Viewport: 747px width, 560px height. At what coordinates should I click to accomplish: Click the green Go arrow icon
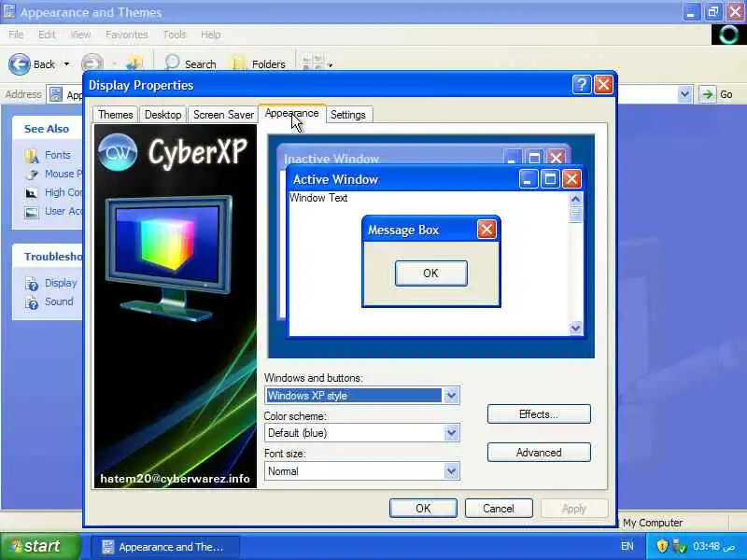(707, 94)
